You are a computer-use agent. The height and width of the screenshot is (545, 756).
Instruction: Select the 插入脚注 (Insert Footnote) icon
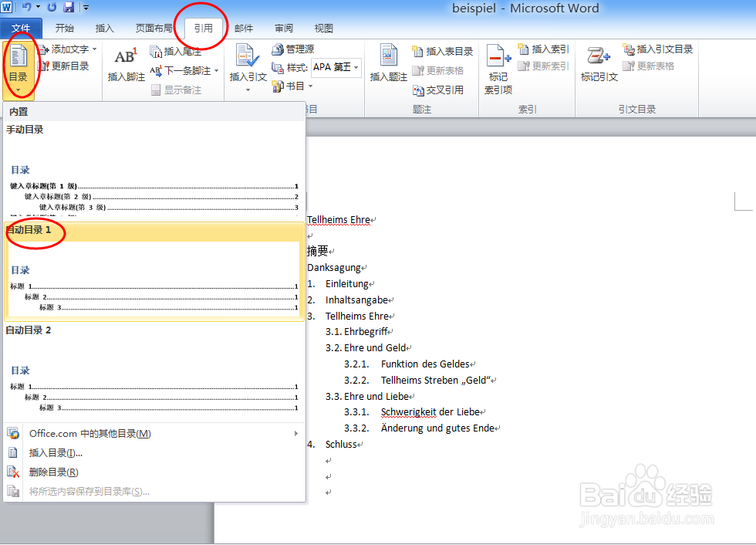(126, 60)
